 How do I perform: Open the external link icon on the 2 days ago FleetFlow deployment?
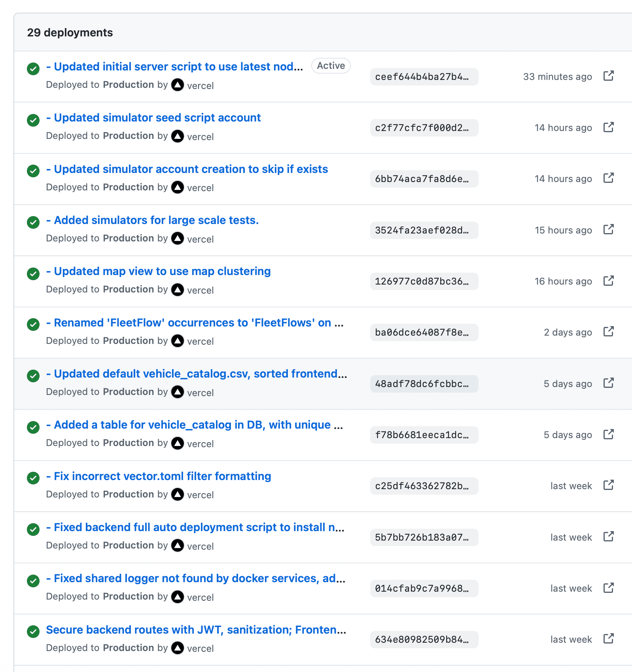click(609, 332)
